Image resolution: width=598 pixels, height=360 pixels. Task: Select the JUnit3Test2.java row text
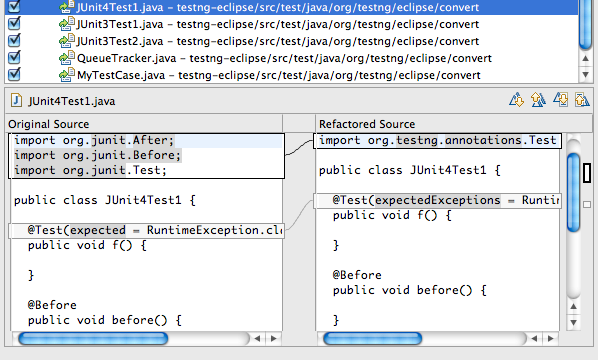(278, 41)
